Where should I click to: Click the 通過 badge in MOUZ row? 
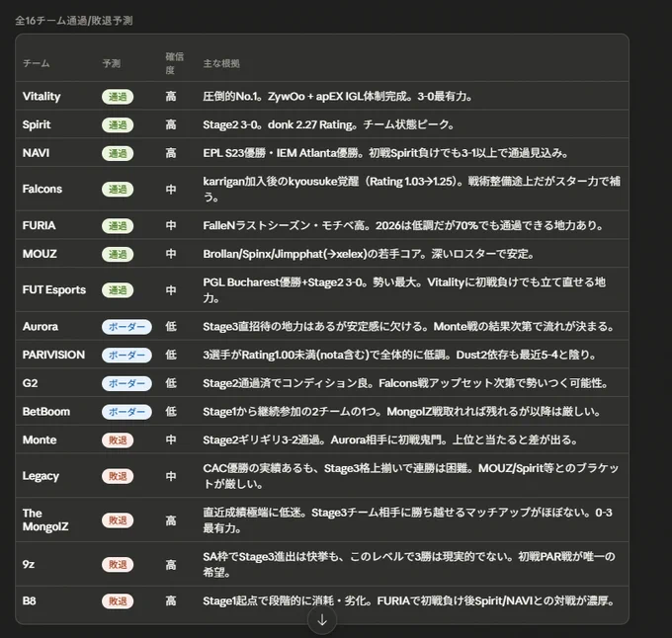[x=118, y=255]
